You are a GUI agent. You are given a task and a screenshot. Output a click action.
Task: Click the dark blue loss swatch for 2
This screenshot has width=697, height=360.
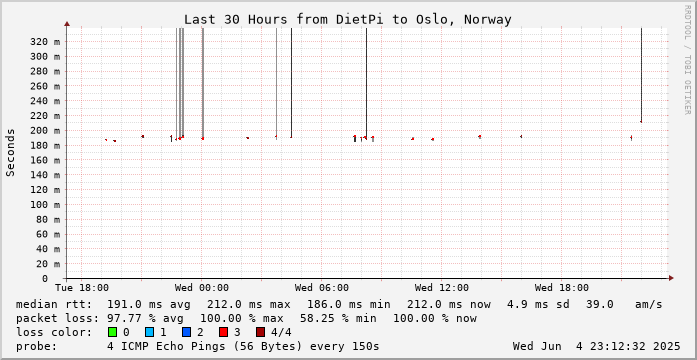187,332
